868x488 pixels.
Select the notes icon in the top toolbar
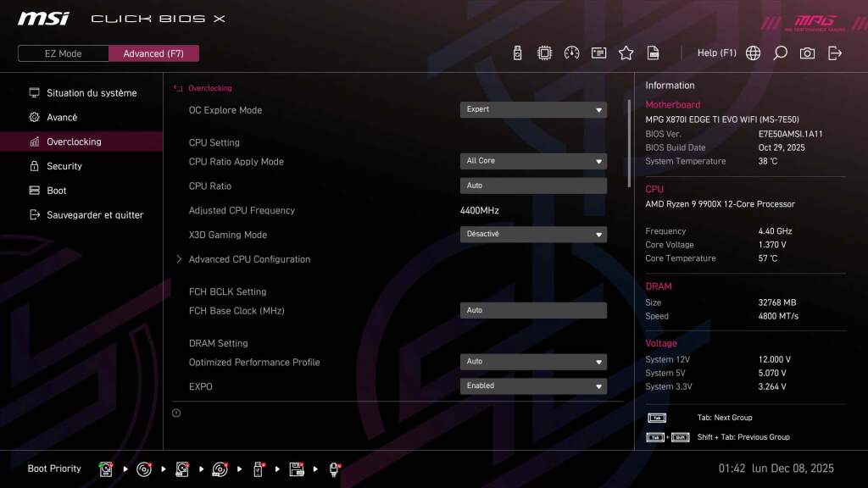point(598,53)
